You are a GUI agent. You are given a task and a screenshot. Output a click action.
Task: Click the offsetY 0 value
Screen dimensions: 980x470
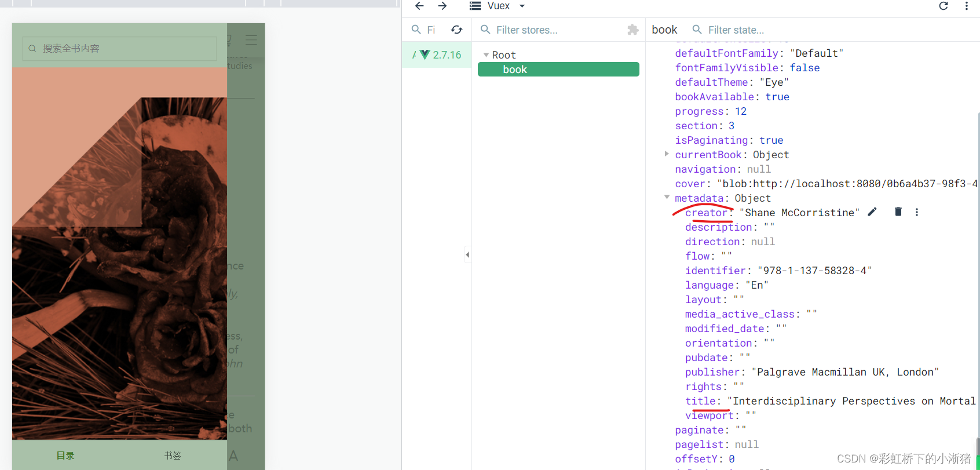click(x=732, y=459)
